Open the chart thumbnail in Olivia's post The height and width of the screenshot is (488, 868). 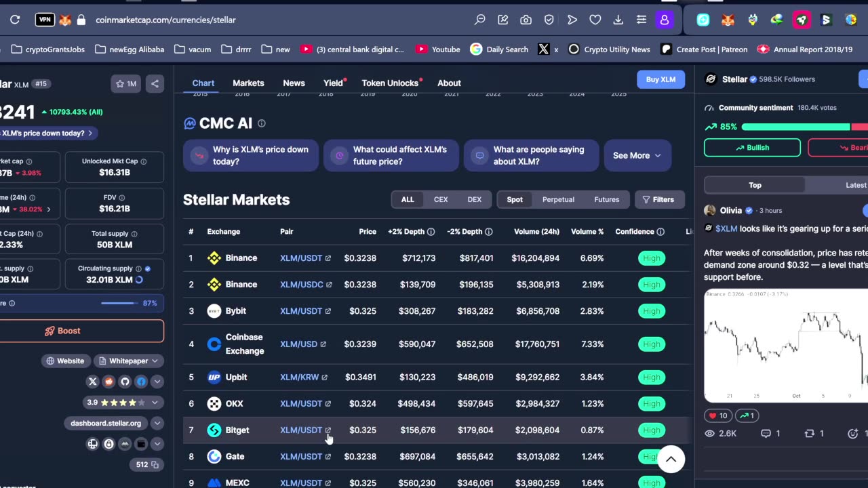tap(786, 346)
